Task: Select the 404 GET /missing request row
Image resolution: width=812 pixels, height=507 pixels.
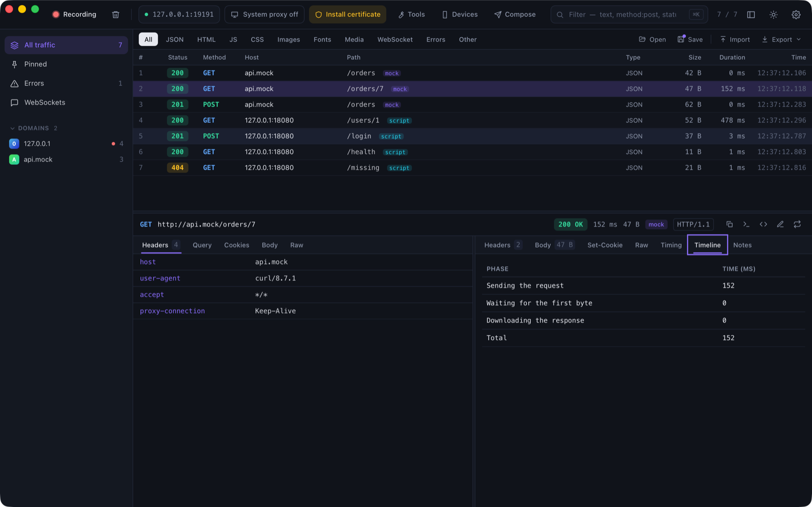Action: tap(472, 168)
